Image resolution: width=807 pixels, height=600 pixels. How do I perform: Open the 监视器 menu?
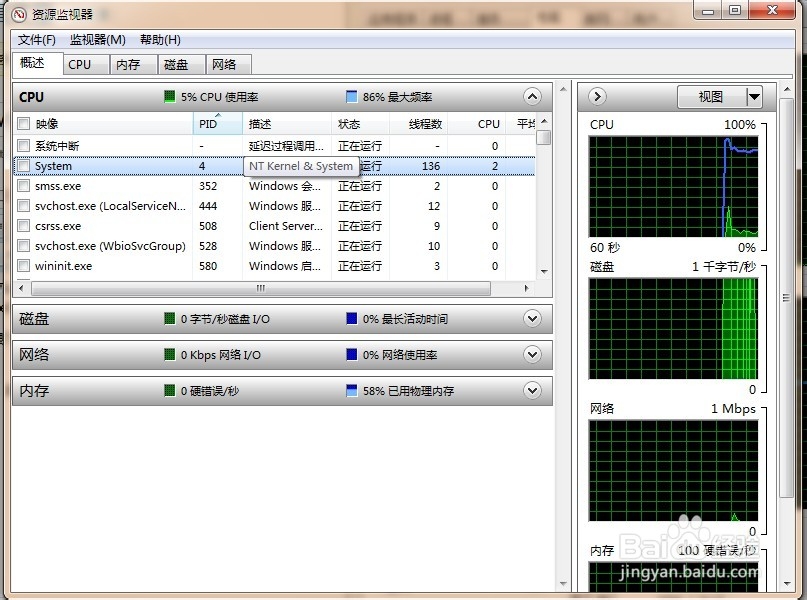(97, 40)
